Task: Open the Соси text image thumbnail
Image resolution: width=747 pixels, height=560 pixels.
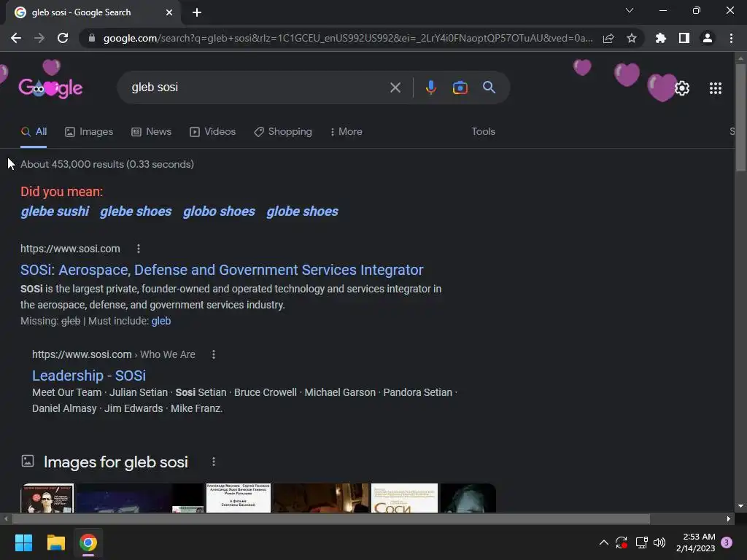Action: point(404,498)
